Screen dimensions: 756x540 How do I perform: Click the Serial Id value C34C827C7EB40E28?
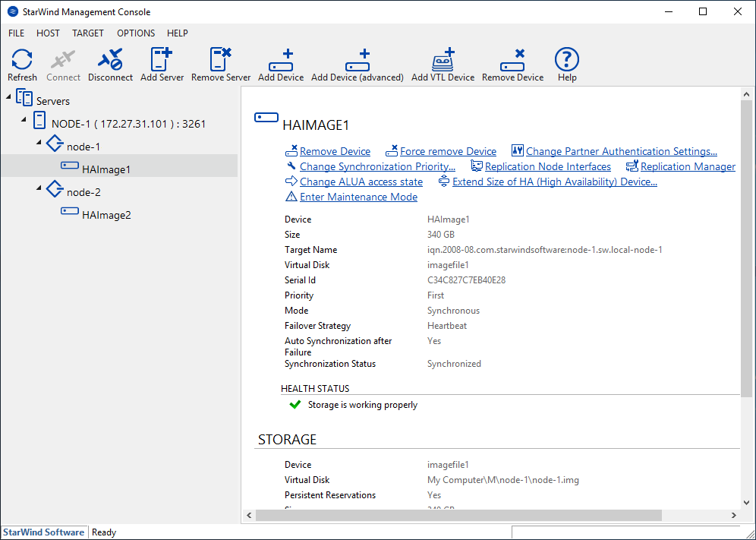tap(466, 280)
